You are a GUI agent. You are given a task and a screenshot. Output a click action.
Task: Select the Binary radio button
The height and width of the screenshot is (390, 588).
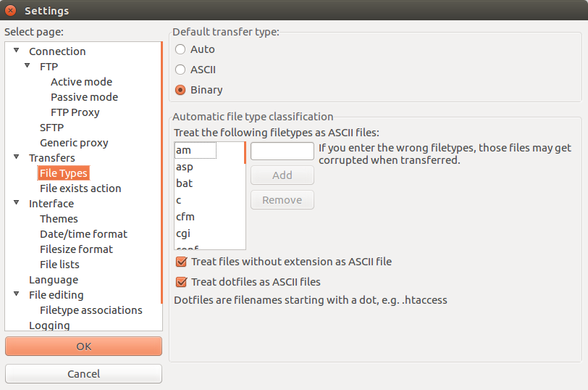click(x=180, y=90)
